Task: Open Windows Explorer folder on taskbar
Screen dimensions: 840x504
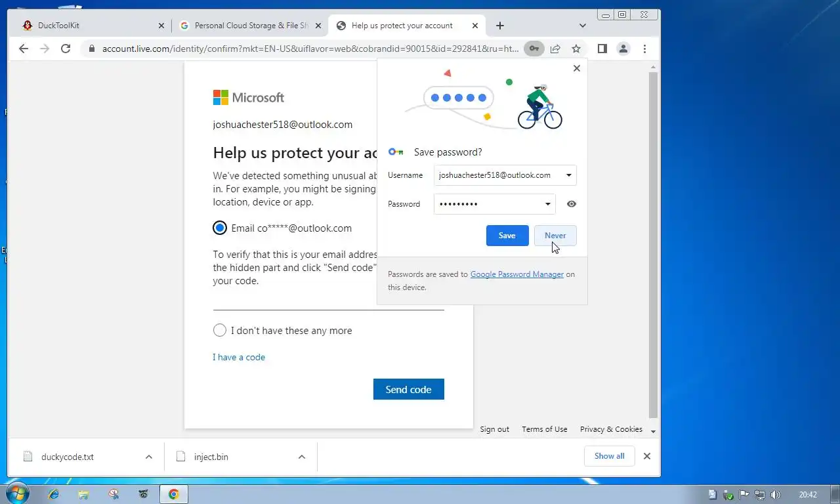Action: click(x=83, y=494)
